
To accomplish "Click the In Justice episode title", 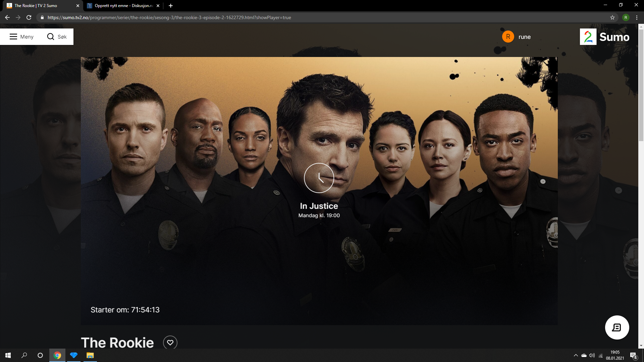I will [319, 206].
